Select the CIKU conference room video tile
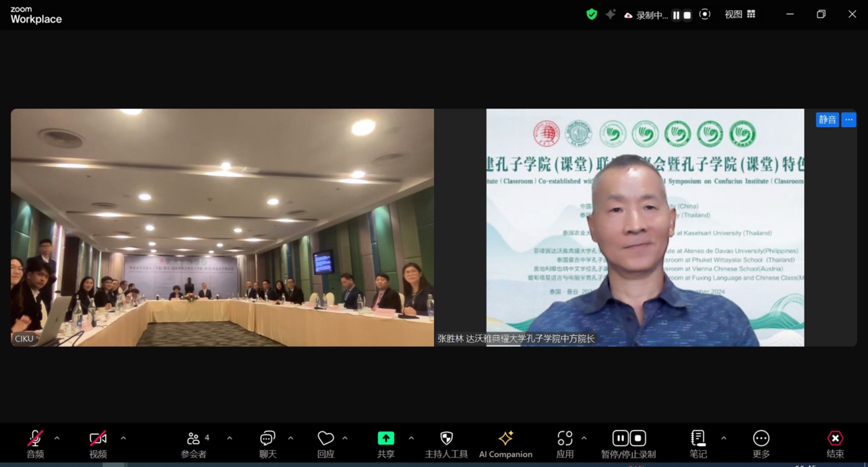 pyautogui.click(x=222, y=228)
